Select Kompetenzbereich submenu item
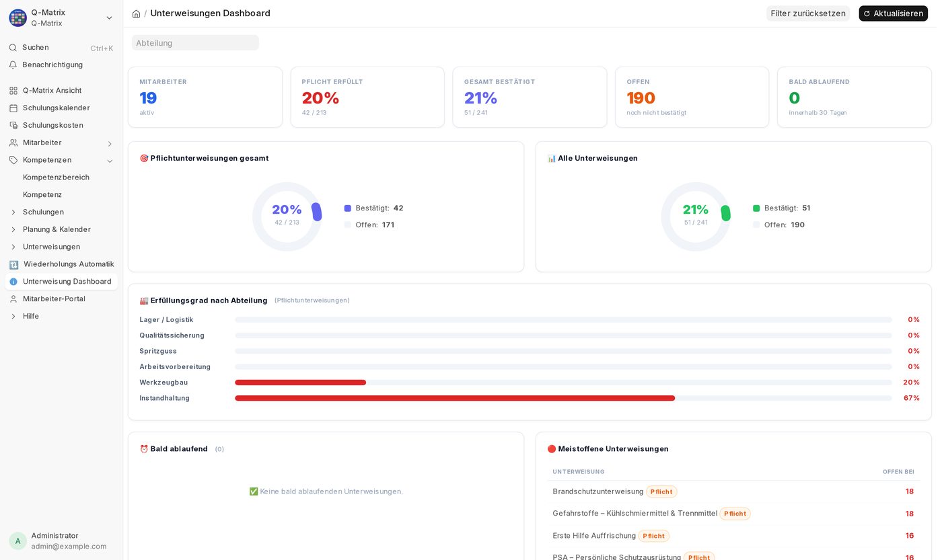The image size is (942, 560). coord(61,177)
